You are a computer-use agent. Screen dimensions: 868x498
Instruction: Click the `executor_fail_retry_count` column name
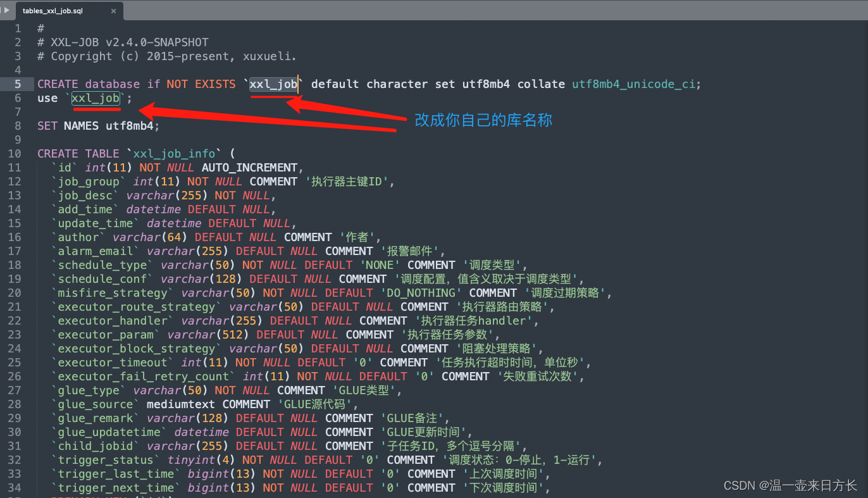point(144,377)
